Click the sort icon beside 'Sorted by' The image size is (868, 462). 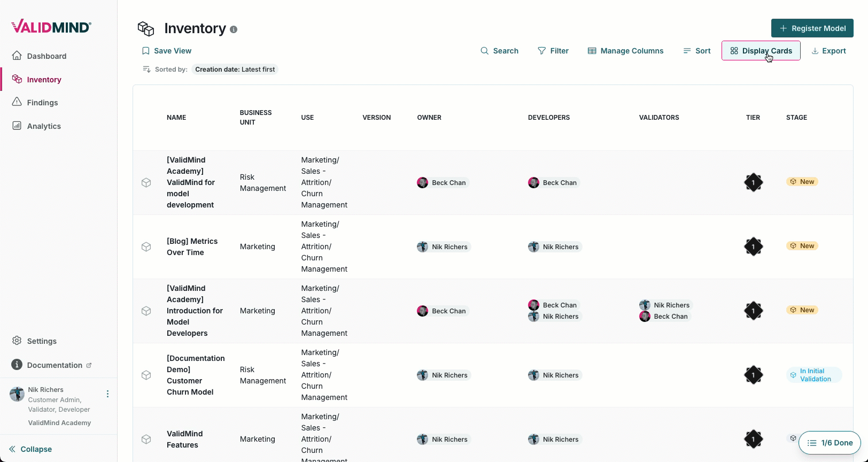(146, 69)
